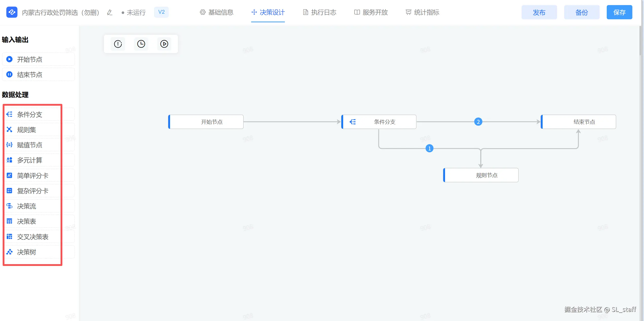The width and height of the screenshot is (644, 321).
Task: Click the 发布 button
Action: point(539,12)
